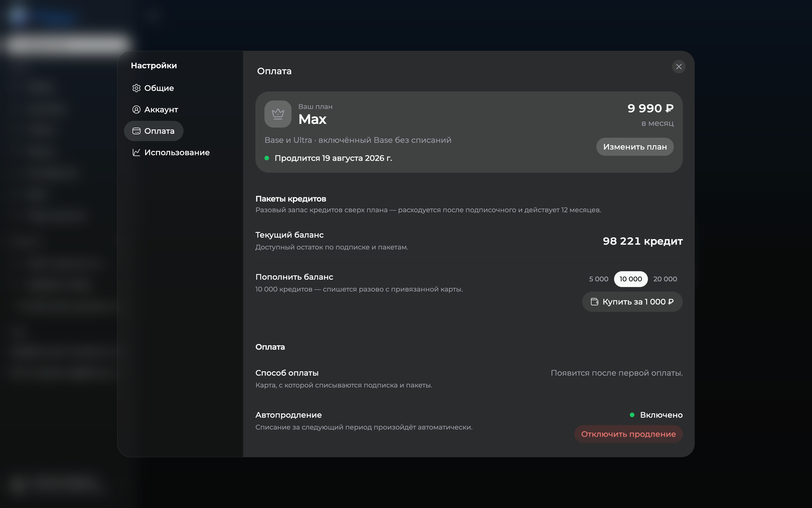Screen dimensions: 812x508
Task: Open the Использование settings section
Action: coord(171,152)
